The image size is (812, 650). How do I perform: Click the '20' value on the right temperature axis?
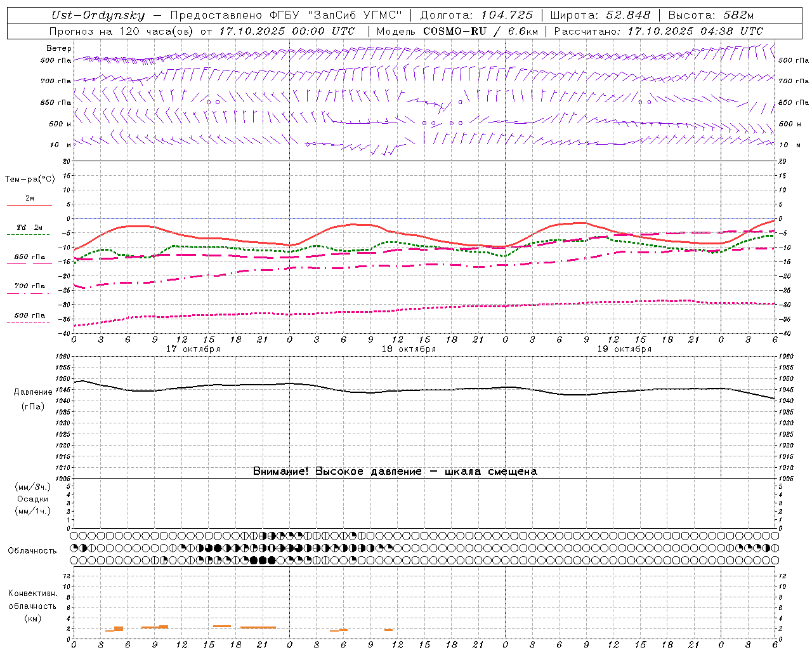(782, 161)
